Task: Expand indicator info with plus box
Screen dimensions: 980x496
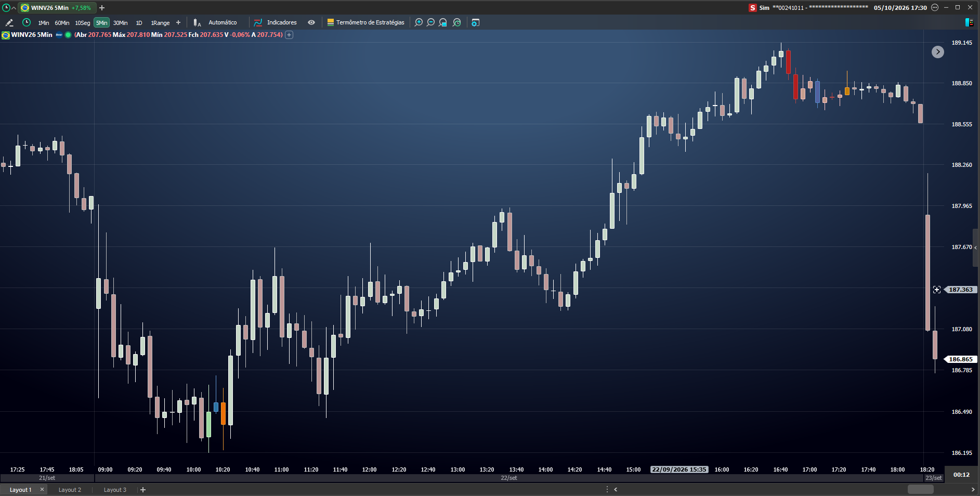Action: click(x=290, y=35)
